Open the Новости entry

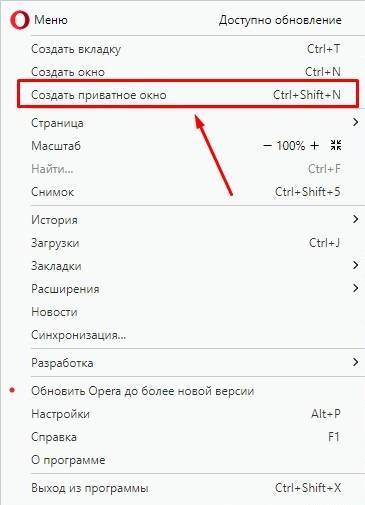click(186, 312)
